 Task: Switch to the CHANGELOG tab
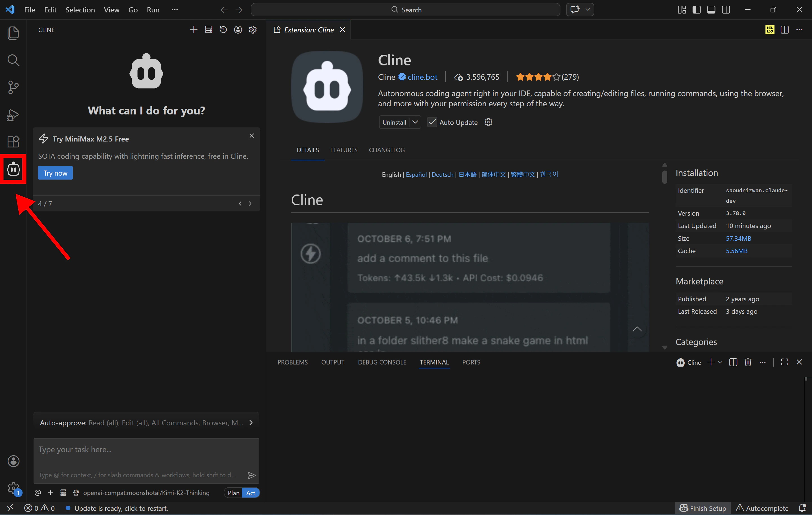coord(386,150)
